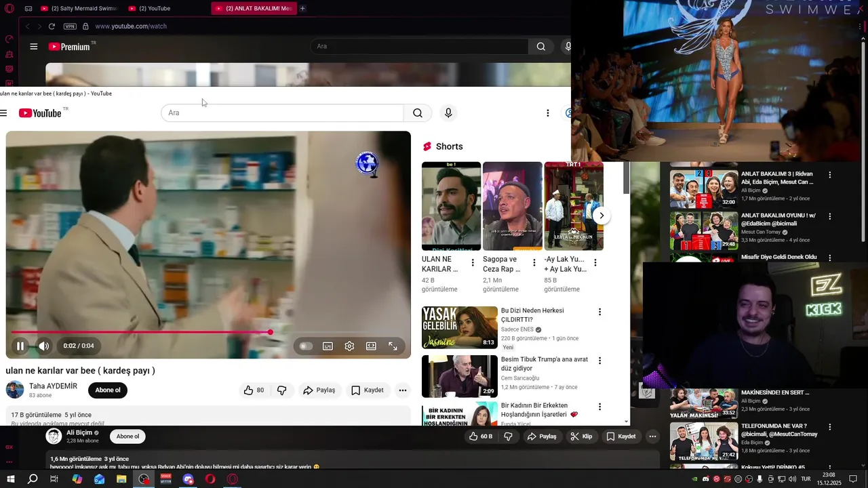Open options for 'Sagopa ve Ceza Rap' short
Viewport: 868px width, 488px height.
[x=534, y=263]
